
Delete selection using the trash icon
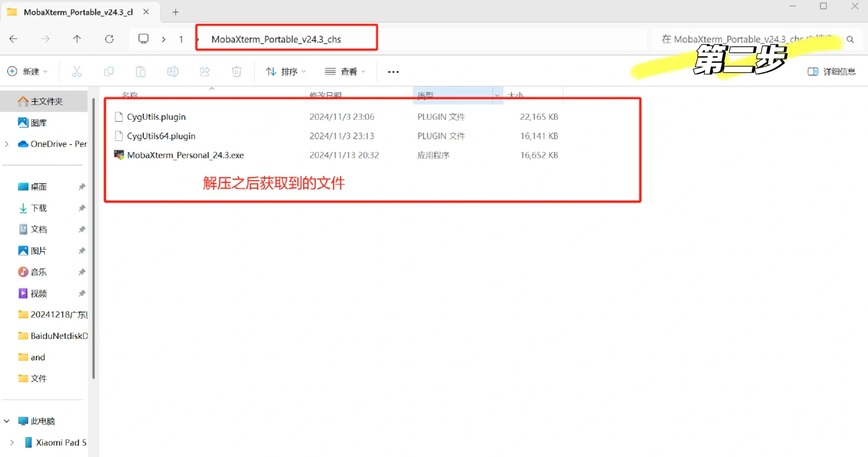click(x=236, y=72)
